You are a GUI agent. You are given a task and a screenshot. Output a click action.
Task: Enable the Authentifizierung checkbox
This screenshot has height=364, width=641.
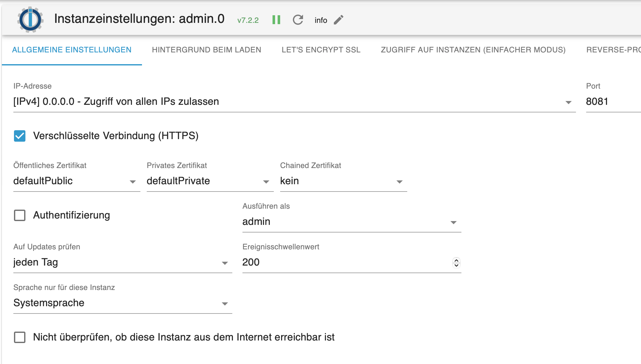(20, 215)
